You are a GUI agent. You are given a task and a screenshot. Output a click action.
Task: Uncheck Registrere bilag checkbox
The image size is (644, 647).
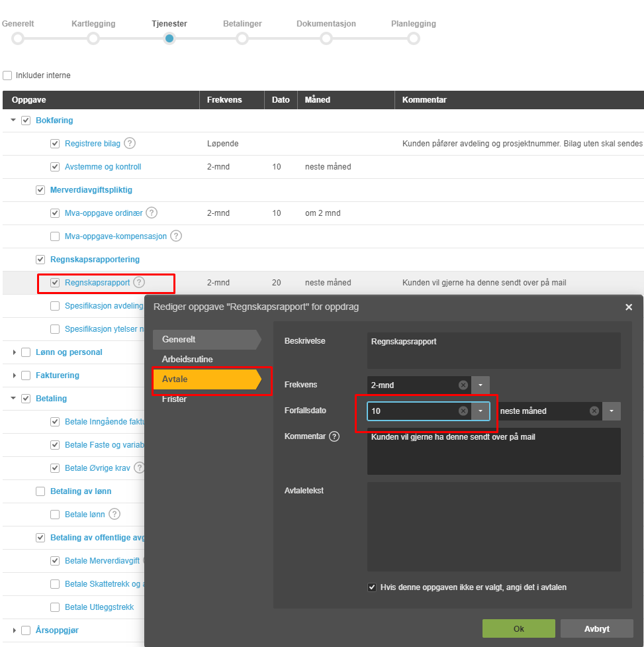tap(55, 144)
